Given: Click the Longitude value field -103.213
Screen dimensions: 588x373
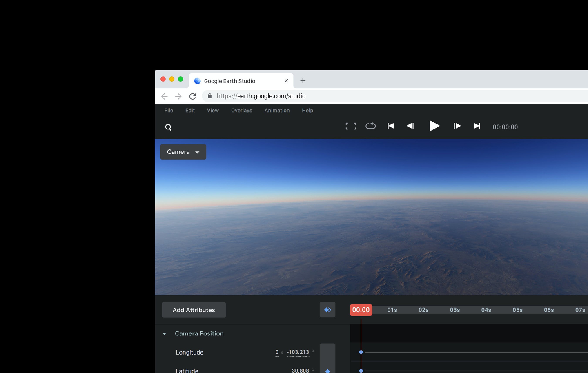Looking at the screenshot, I should pos(298,352).
